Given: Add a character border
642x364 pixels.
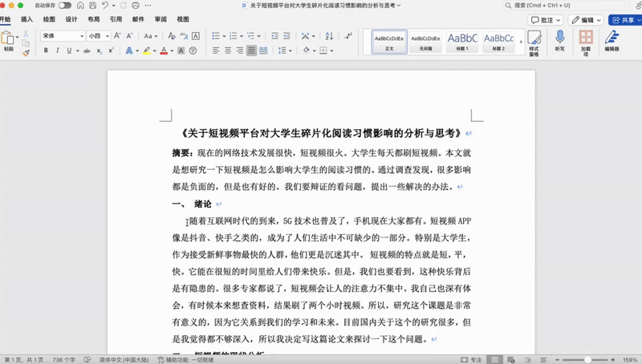Looking at the screenshot, I should tap(196, 36).
